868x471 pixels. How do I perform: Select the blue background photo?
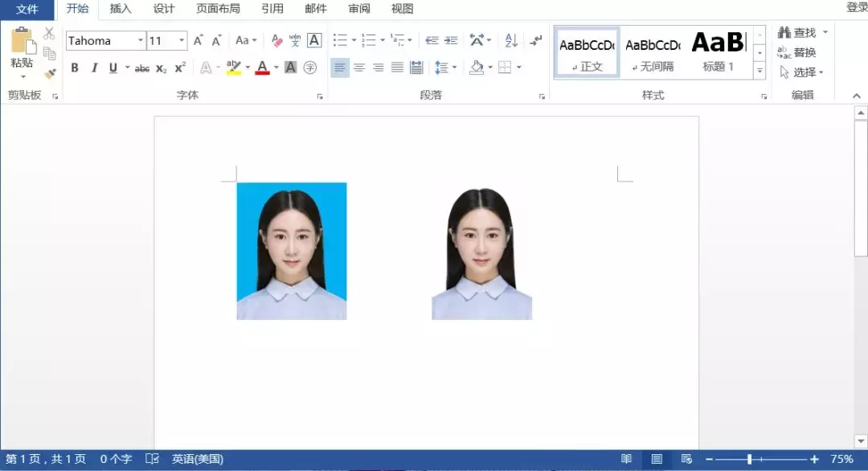pyautogui.click(x=291, y=251)
